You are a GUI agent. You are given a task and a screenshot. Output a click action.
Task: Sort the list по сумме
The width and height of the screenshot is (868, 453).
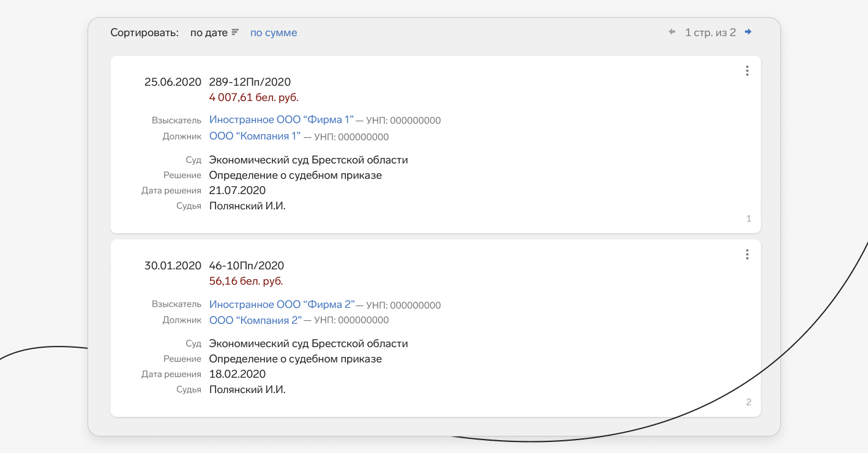pos(274,32)
